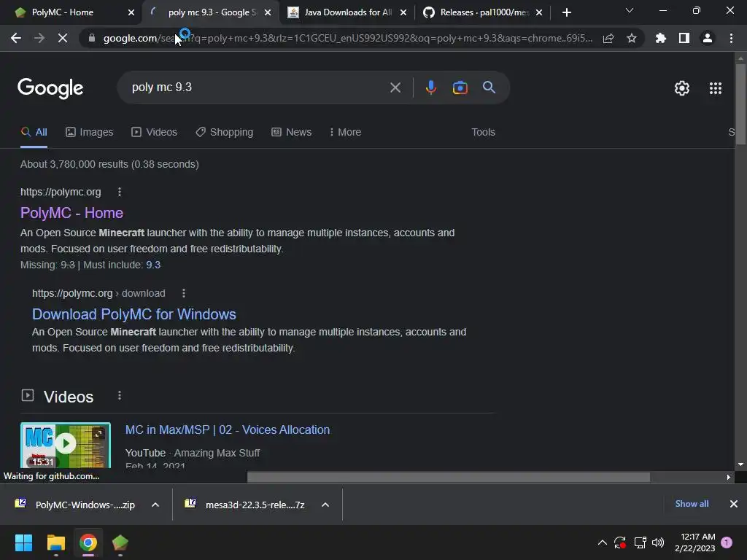Open the volume control in tray
Viewport: 747px width, 560px height.
[x=658, y=542]
